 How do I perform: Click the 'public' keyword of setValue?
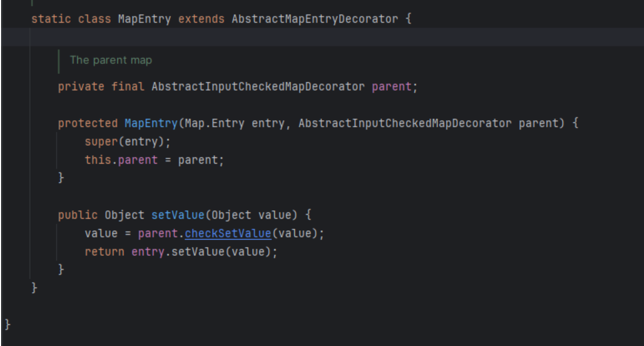77,215
